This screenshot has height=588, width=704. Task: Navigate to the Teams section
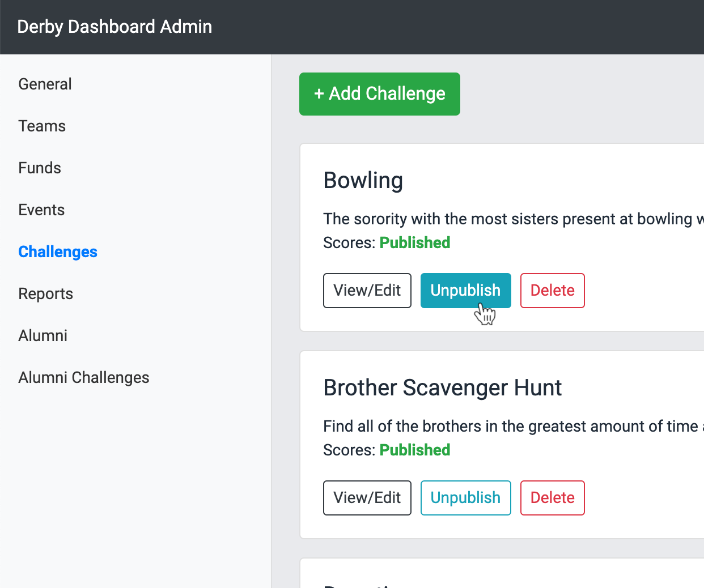point(42,126)
